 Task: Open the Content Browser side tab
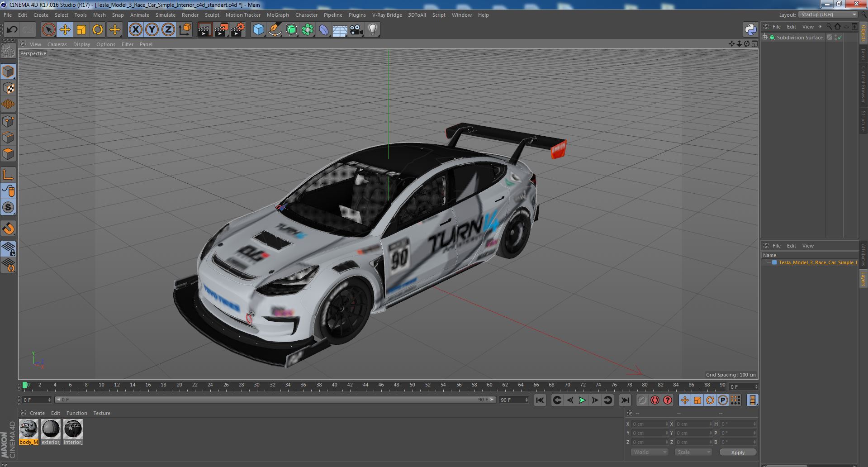click(x=863, y=84)
